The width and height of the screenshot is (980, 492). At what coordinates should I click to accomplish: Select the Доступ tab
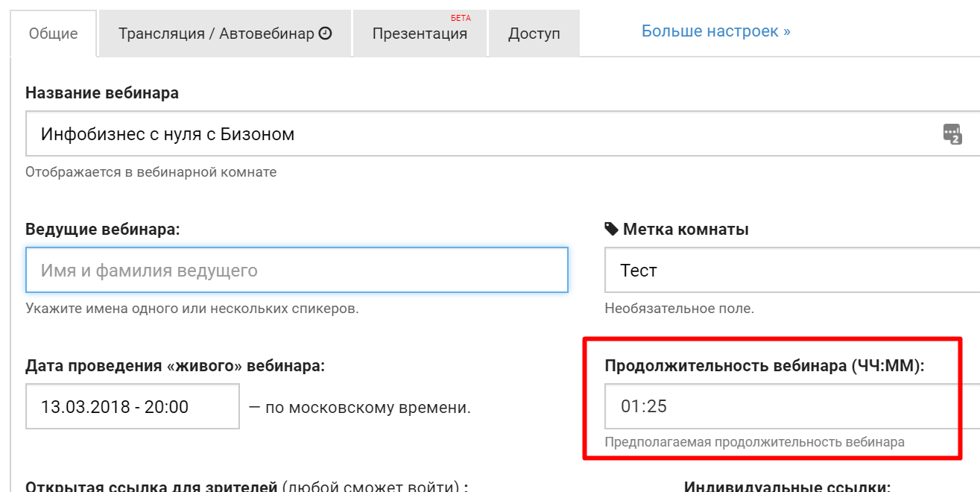pyautogui.click(x=534, y=34)
